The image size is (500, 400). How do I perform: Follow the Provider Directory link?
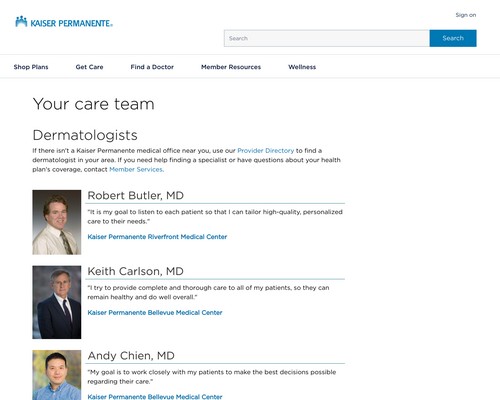click(x=266, y=151)
